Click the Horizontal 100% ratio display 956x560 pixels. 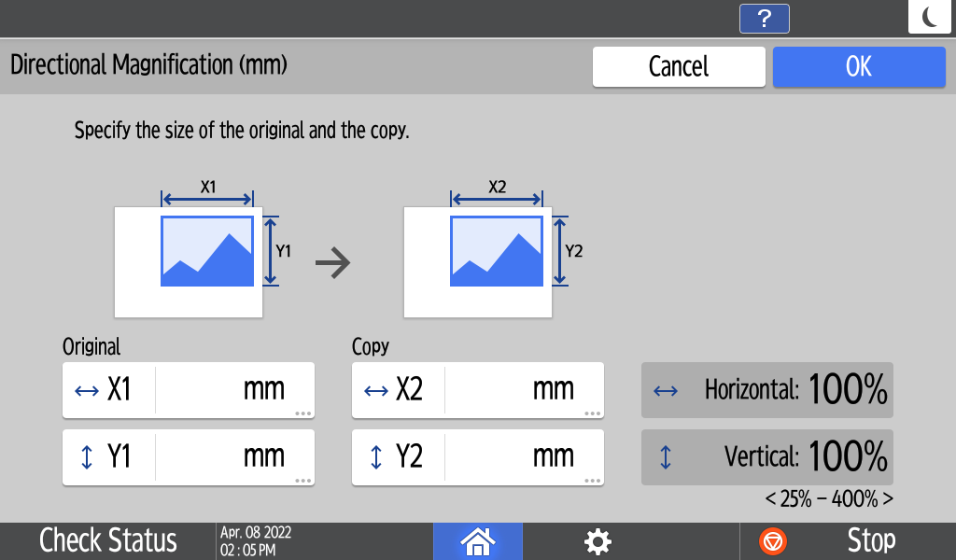(766, 390)
